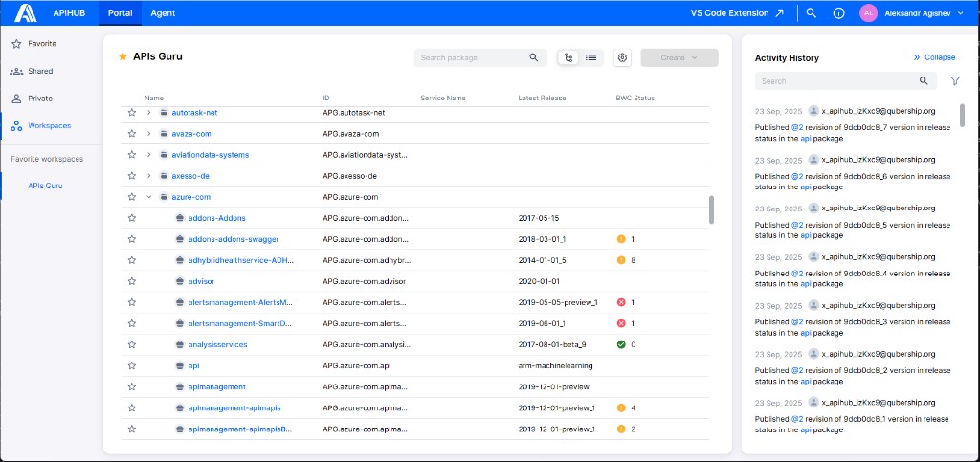Screen dimensions: 980x462
Task: Expand the autotask-net group
Action: [148, 112]
